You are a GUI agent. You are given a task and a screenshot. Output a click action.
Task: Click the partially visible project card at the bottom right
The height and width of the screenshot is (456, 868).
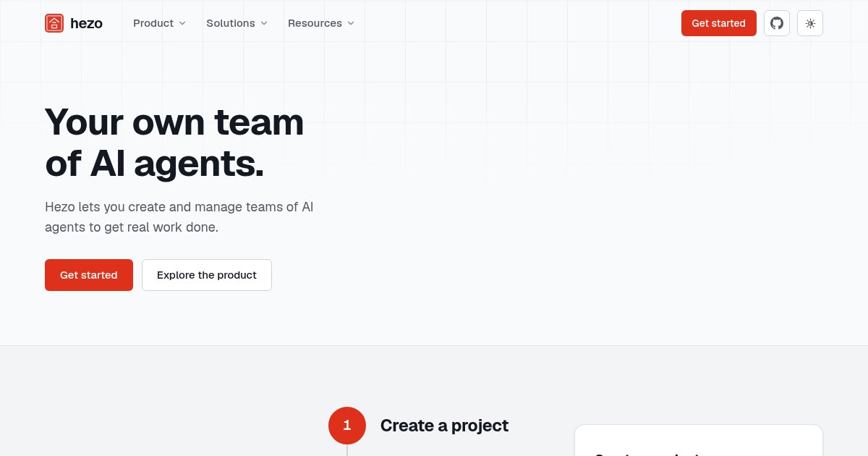[x=699, y=440]
